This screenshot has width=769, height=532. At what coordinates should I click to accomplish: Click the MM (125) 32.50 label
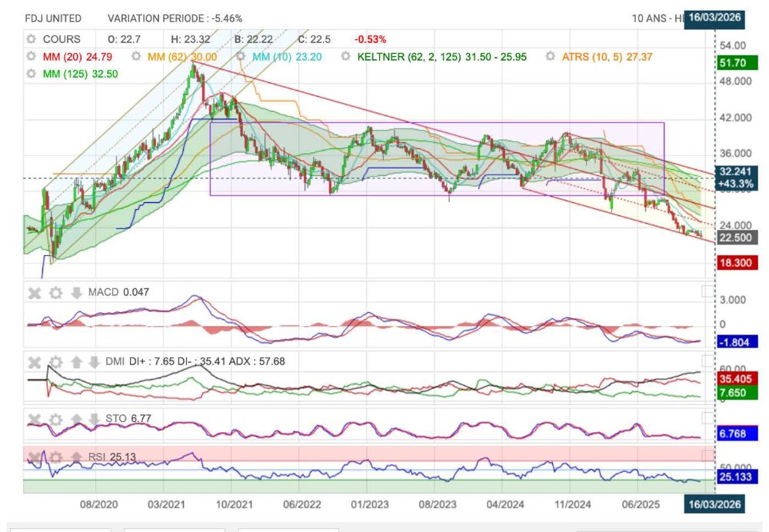click(81, 74)
